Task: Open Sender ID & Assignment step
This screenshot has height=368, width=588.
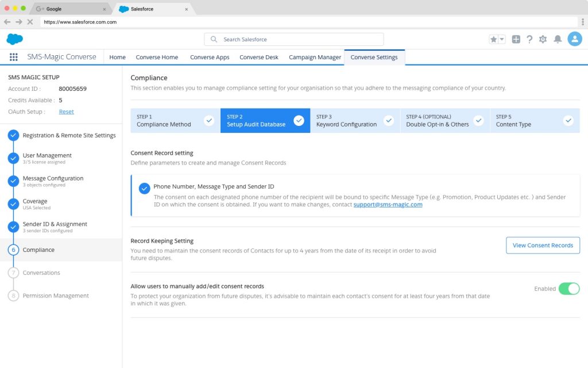Action: tap(55, 227)
